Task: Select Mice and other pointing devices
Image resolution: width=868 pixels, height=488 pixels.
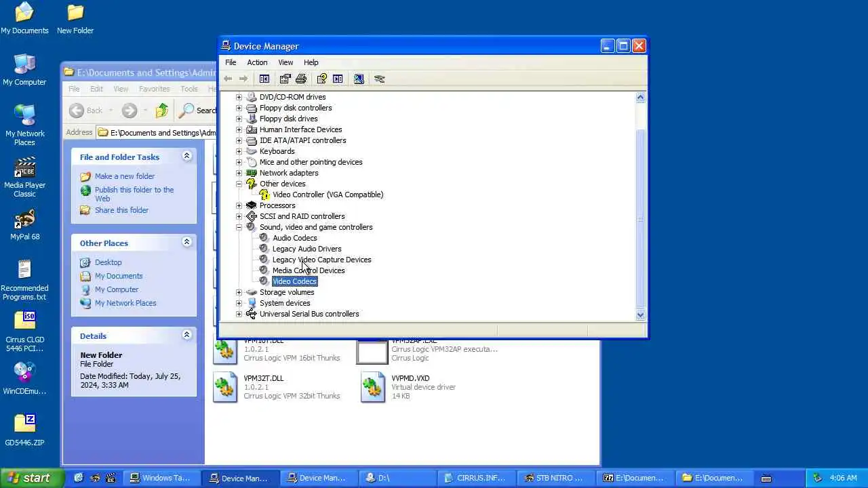Action: click(x=311, y=162)
